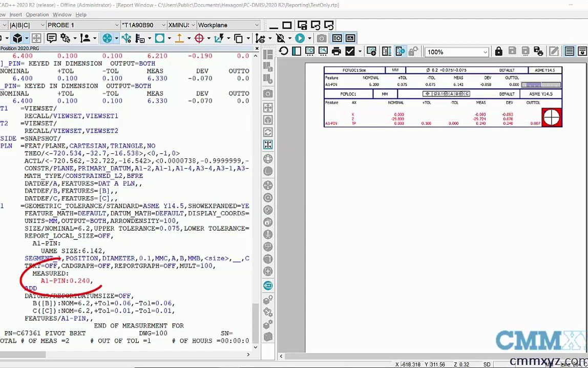Image resolution: width=588 pixels, height=368 pixels.
Task: Click the blue Execute play button
Action: tap(300, 38)
